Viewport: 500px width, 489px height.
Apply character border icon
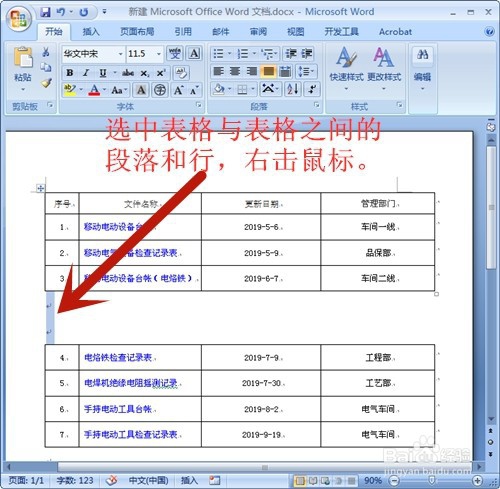[x=194, y=53]
